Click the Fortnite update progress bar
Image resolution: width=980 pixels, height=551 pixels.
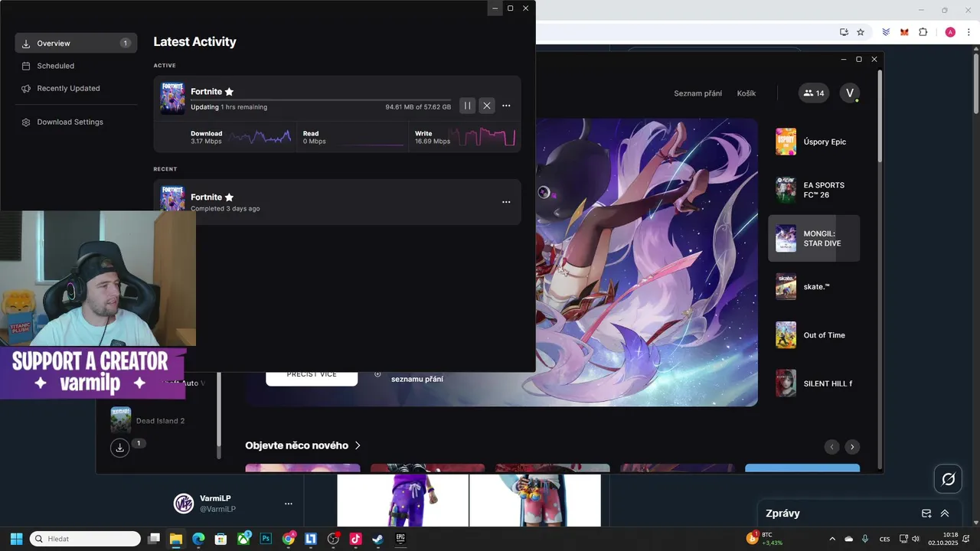pyautogui.click(x=320, y=99)
